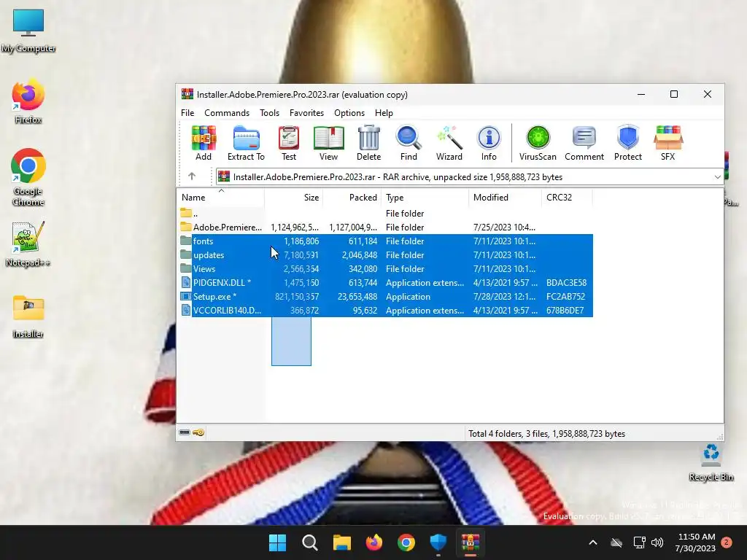Select the Views folder
Screen dimensions: 747x560
pyautogui.click(x=386, y=268)
